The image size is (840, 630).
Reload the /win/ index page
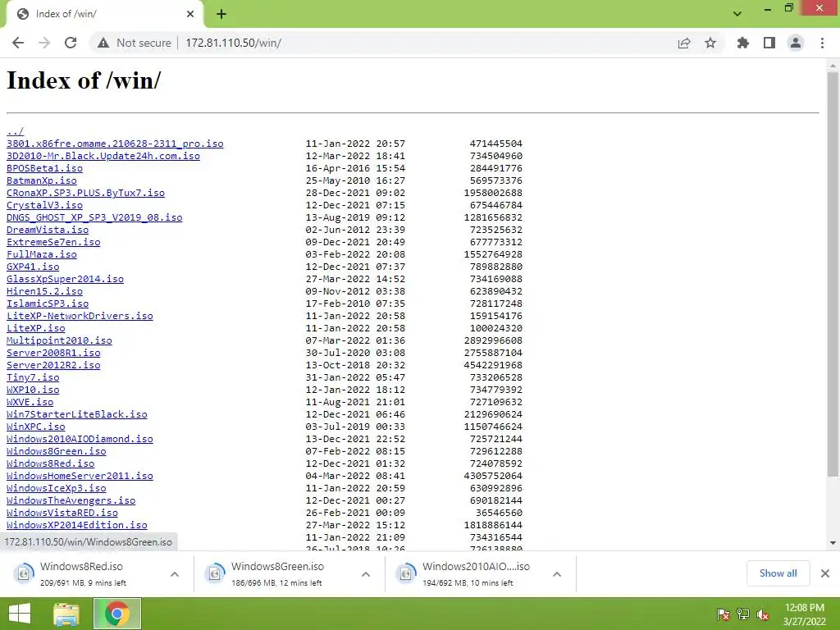[71, 43]
